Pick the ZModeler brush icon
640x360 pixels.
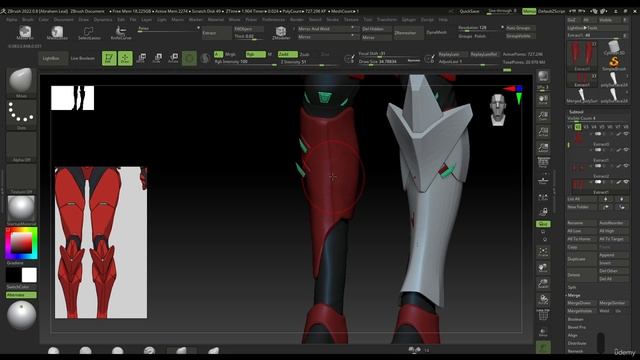click(x=281, y=32)
